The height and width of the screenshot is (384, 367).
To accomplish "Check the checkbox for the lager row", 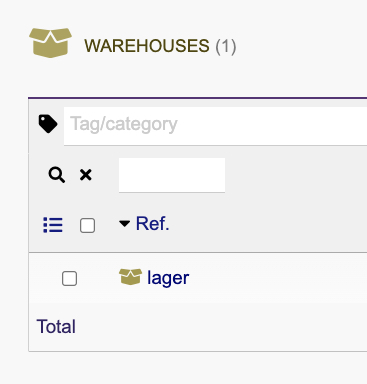I will click(x=69, y=278).
